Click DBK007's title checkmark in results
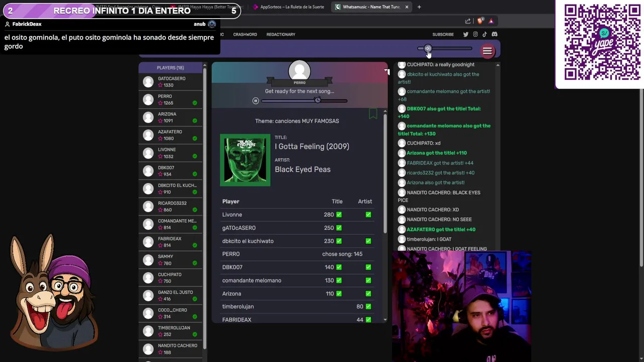Viewport: 644px width, 362px height. click(x=339, y=267)
